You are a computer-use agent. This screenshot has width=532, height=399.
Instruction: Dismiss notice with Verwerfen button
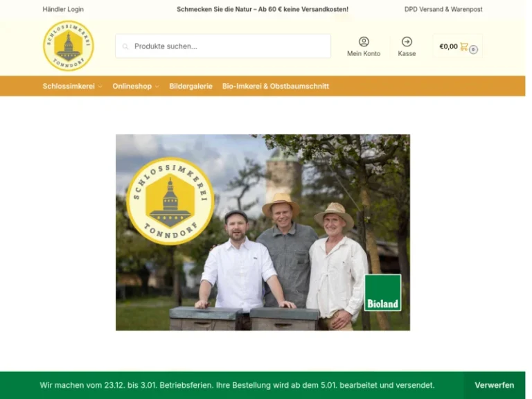(x=494, y=385)
